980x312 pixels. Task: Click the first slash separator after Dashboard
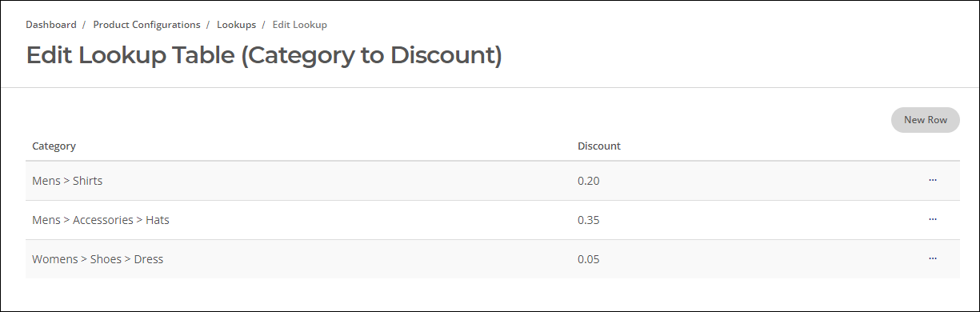pos(85,25)
